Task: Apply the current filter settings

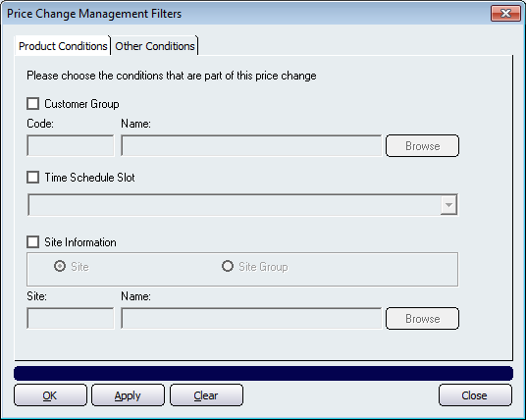Action: (x=128, y=395)
